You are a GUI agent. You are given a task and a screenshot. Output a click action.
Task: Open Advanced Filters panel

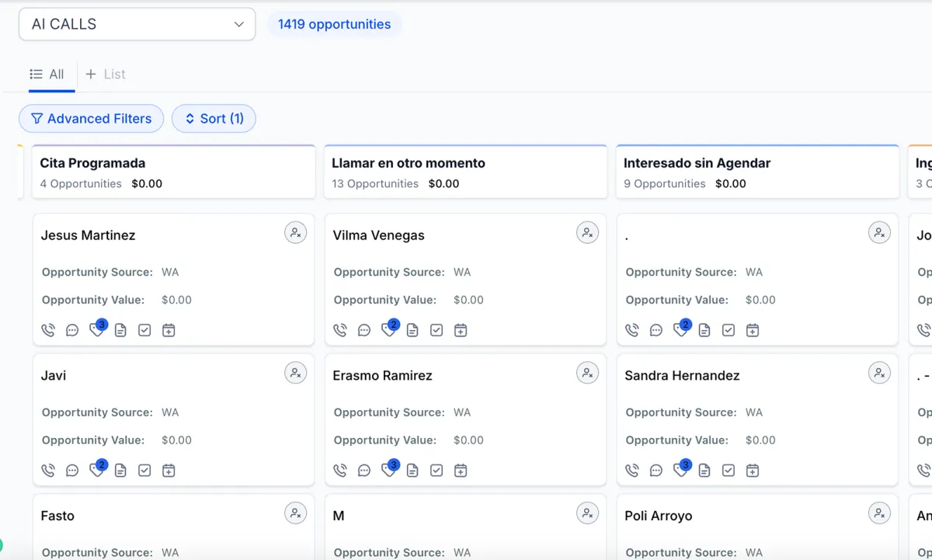click(91, 119)
